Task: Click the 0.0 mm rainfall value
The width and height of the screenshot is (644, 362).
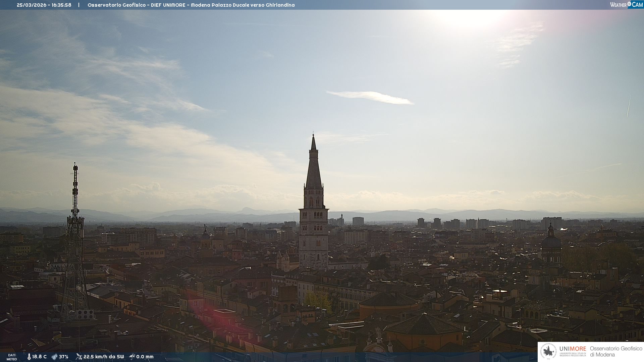Action: coord(145,357)
